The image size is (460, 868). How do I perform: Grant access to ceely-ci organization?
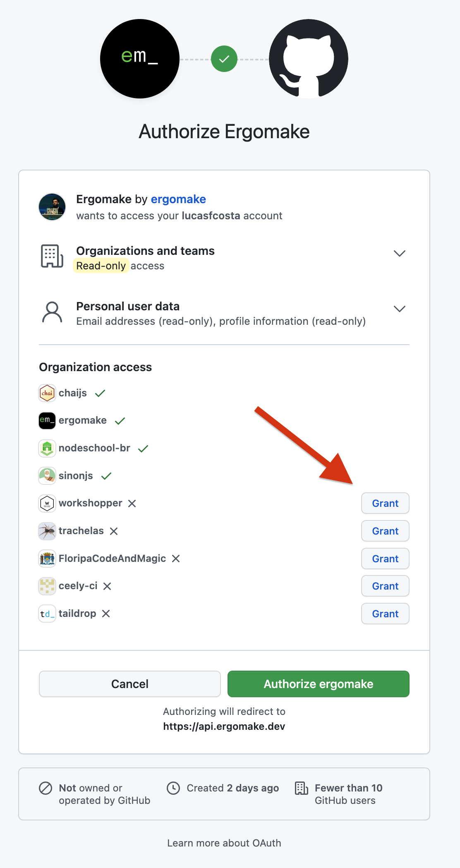pos(385,586)
